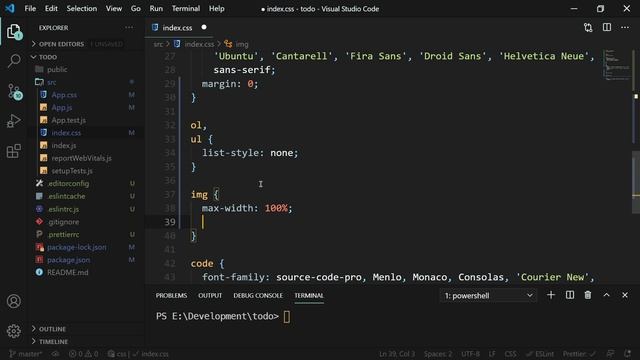The width and height of the screenshot is (640, 360).
Task: Click the master branch status item
Action: point(25,354)
